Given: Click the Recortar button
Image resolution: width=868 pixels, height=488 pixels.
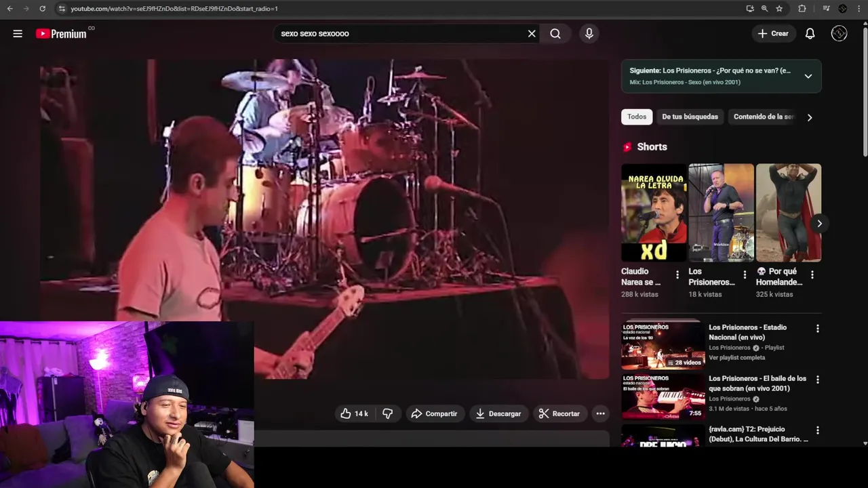Looking at the screenshot, I should [x=559, y=413].
